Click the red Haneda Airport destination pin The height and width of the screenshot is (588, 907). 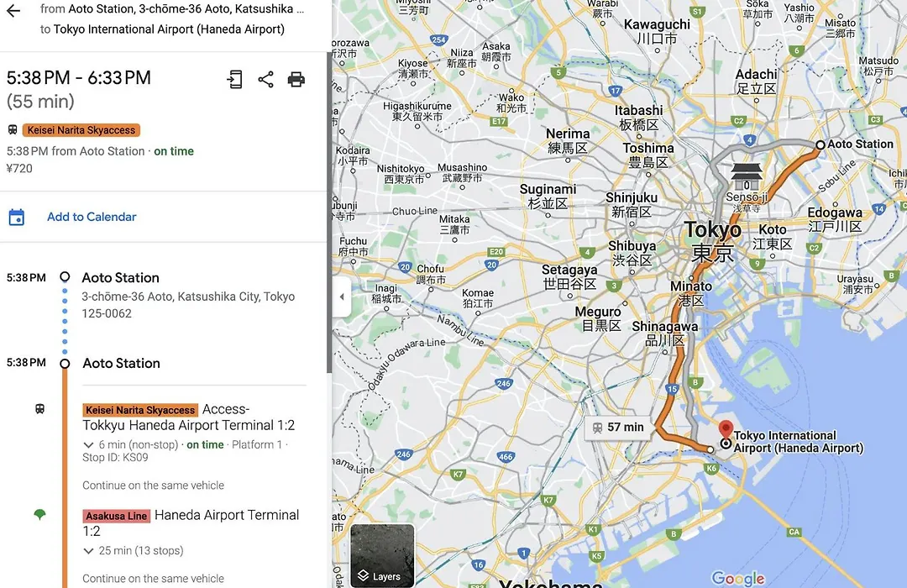click(726, 430)
